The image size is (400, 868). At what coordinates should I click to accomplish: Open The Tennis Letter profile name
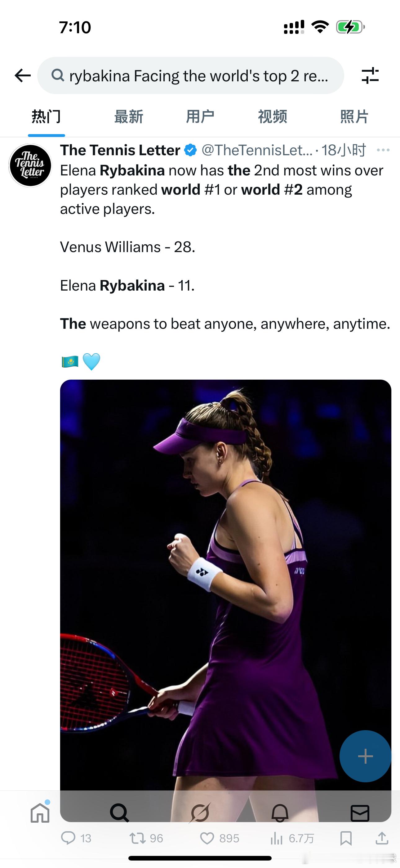[x=120, y=150]
